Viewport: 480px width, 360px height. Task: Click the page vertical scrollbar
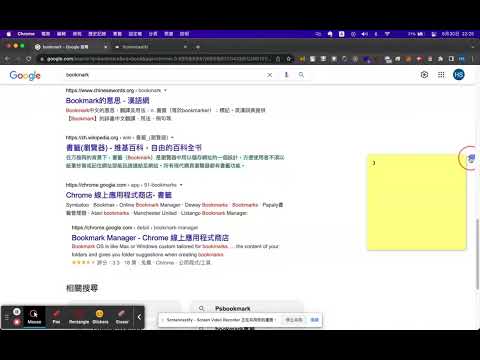pyautogui.click(x=478, y=253)
